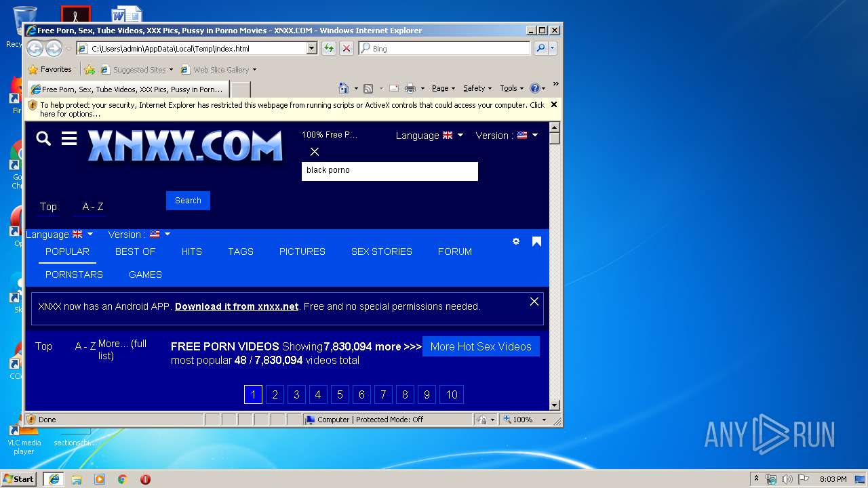Open the Tools menu
This screenshot has width=868, height=488.
click(x=511, y=88)
